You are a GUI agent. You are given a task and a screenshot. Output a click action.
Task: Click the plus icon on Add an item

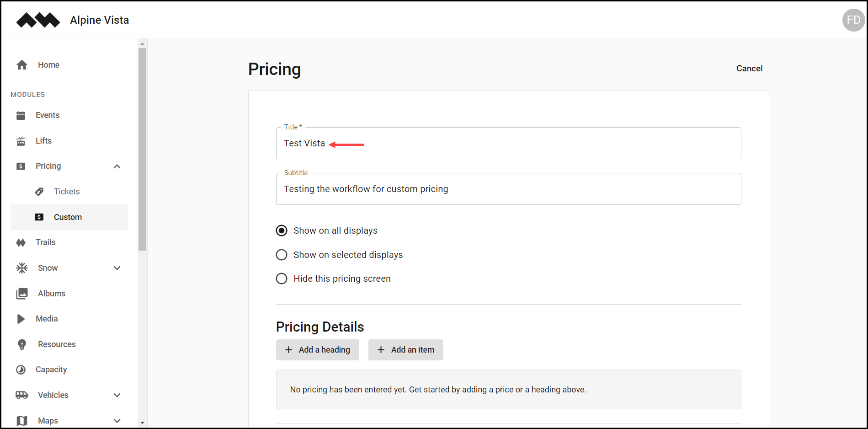point(381,350)
